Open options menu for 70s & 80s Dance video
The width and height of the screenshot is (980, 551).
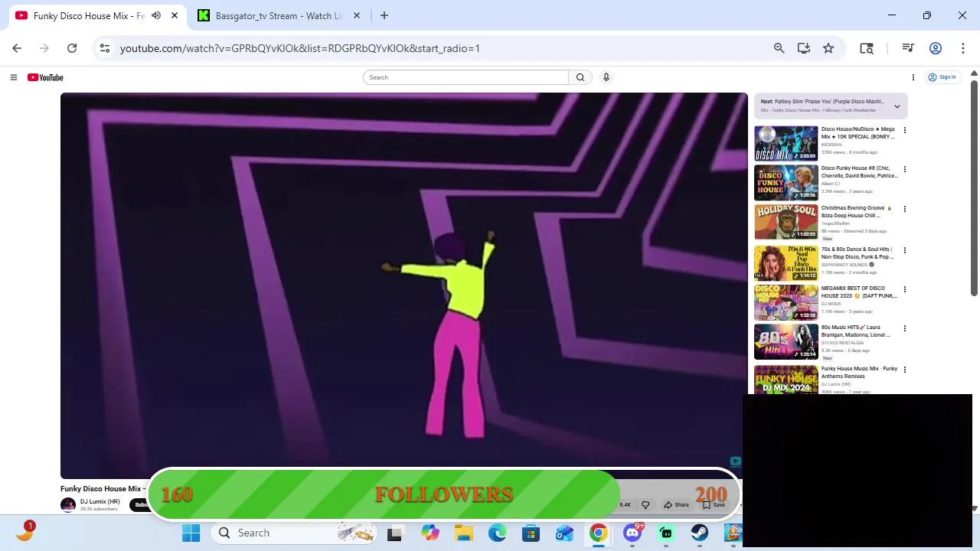coord(904,250)
